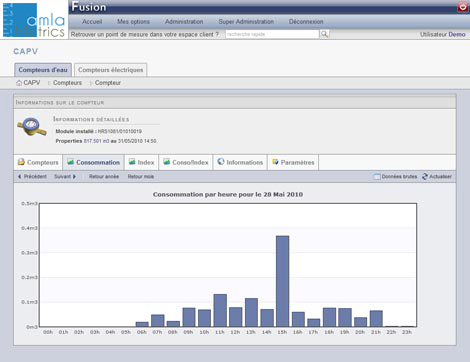470x362 pixels.
Task: Open the Conso/Index tab
Action: [x=186, y=162]
